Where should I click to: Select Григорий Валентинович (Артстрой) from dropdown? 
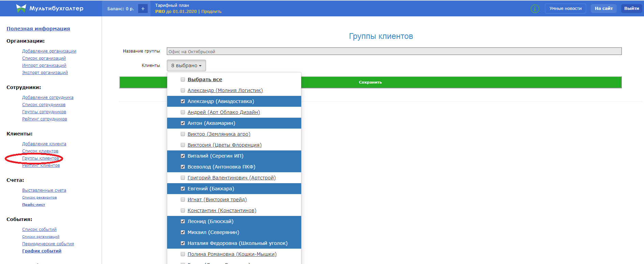231,178
